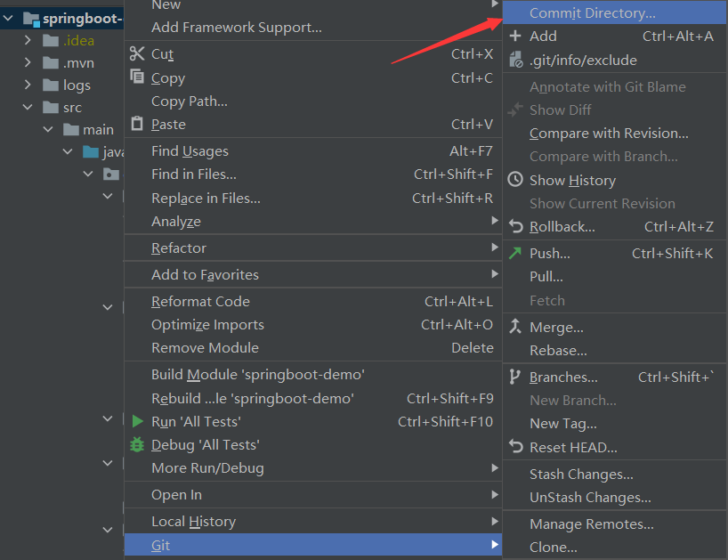
Task: Collapse the src folder
Action: pyautogui.click(x=28, y=107)
